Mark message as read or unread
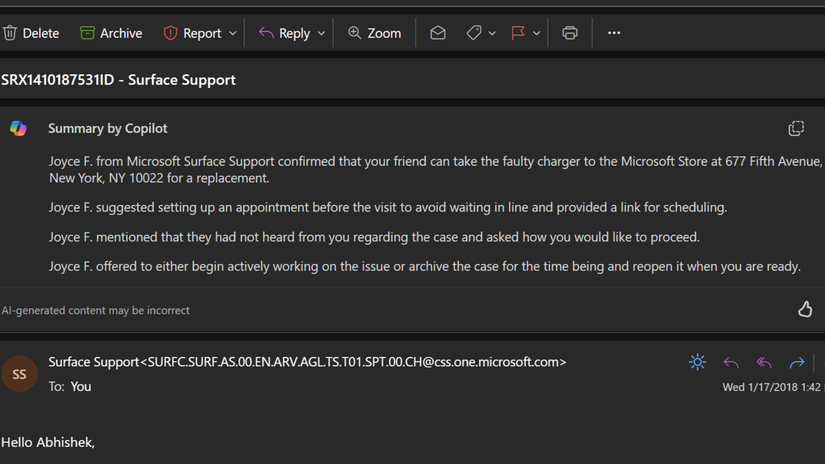Viewport: 825px width, 464px height. point(438,33)
